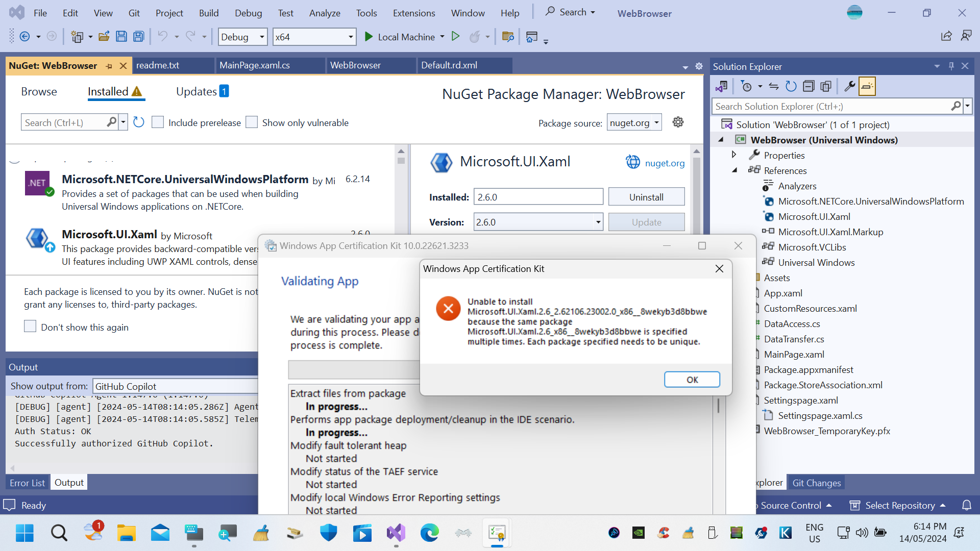Open x64 platform dropdown

(314, 37)
